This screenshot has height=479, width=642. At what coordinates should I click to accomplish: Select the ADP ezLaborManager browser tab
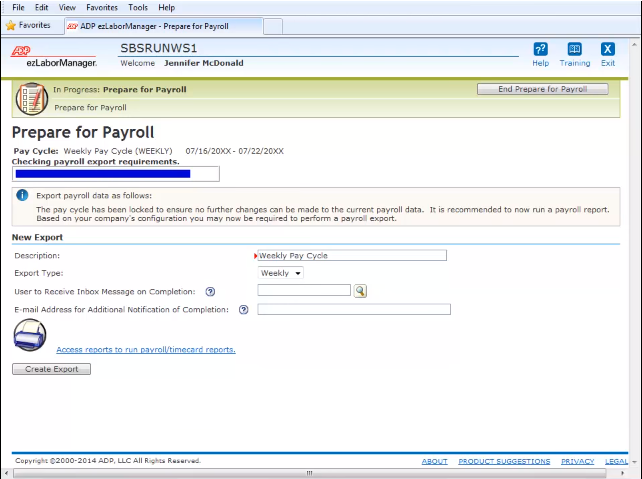click(160, 25)
